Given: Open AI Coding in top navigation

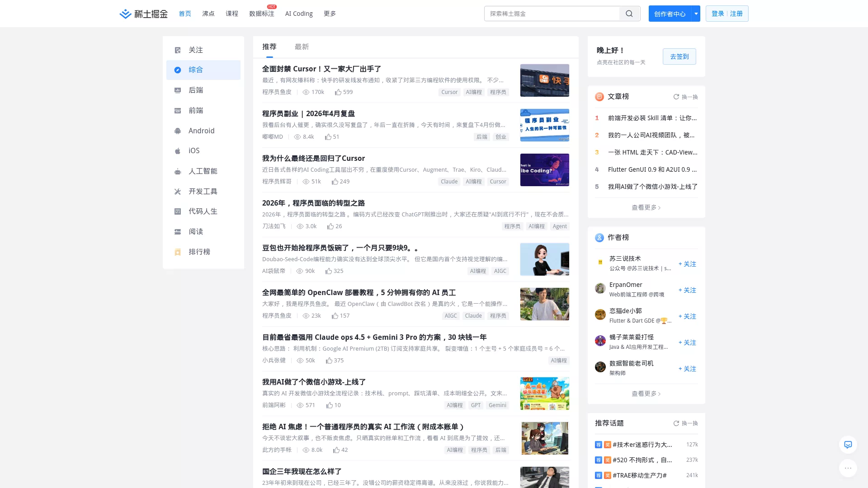Looking at the screenshot, I should pyautogui.click(x=299, y=14).
